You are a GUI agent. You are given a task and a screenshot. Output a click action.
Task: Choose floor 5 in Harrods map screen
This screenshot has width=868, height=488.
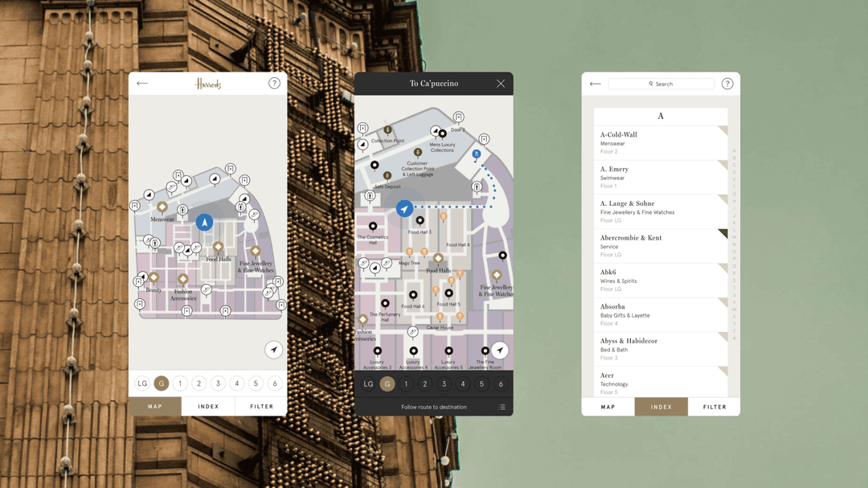[x=256, y=383]
